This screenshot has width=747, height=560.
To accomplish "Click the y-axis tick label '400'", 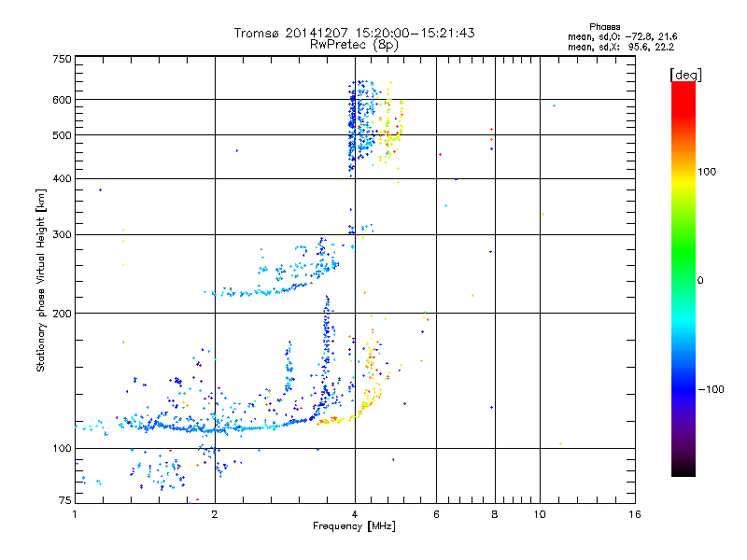I will point(62,178).
